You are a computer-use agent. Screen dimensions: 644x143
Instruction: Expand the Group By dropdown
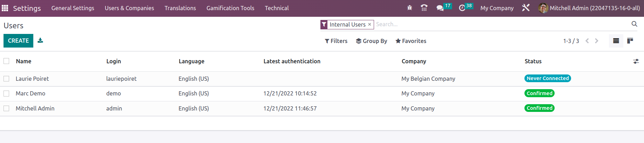[x=371, y=41]
